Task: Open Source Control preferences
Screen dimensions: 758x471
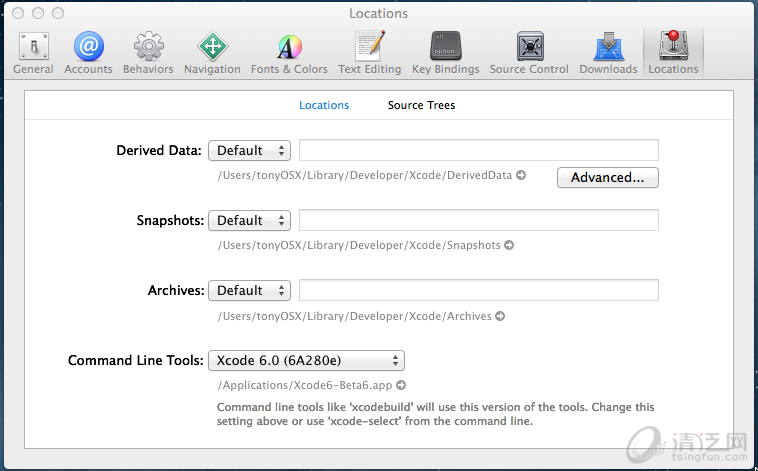Action: pos(529,52)
